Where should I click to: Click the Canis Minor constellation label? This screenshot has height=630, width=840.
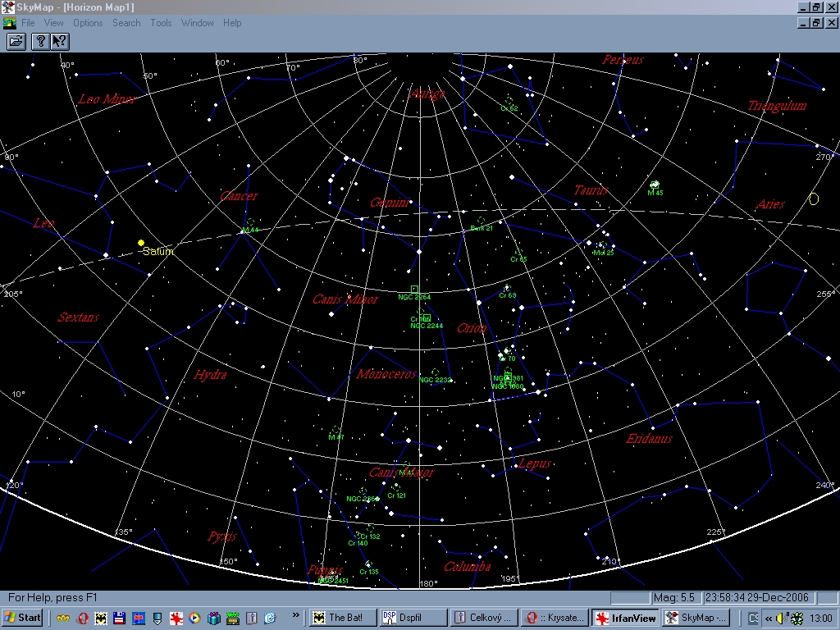(345, 299)
